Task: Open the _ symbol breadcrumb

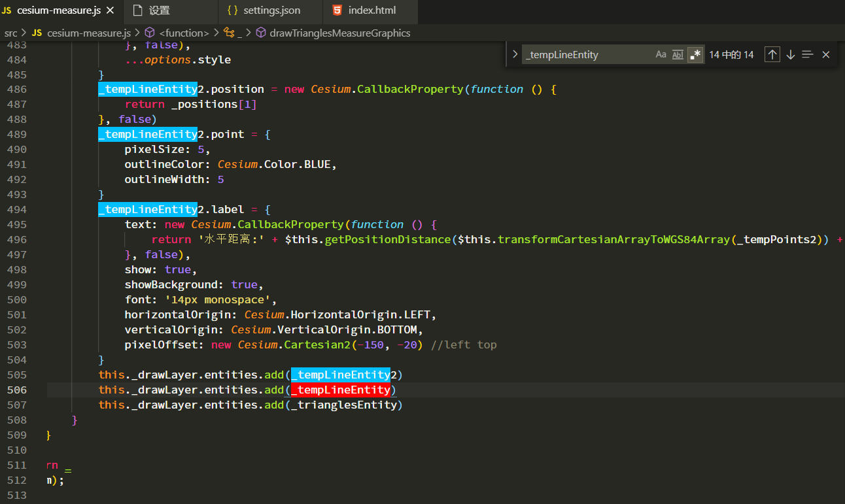Action: pos(233,33)
